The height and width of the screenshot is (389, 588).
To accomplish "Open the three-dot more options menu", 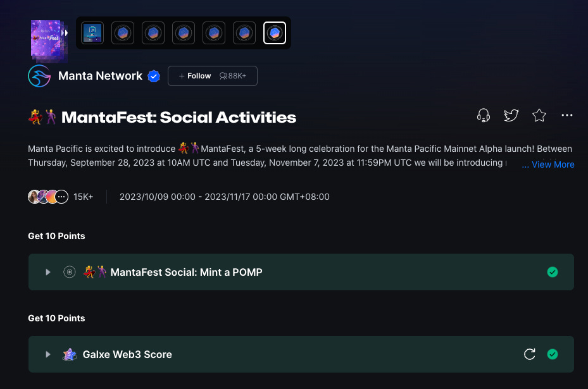I will [x=566, y=115].
